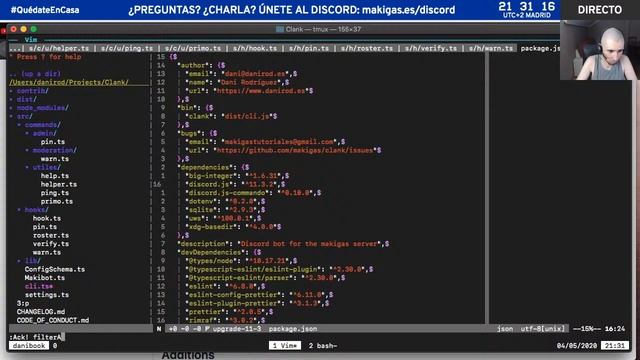Click the github.com/makigas/clank/issues url
640x360 pixels.
pyautogui.click(x=295, y=151)
